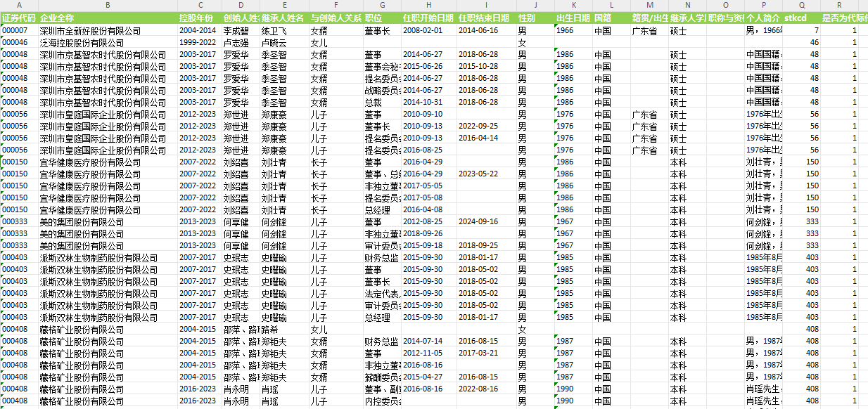Screen dimensions: 868x409
Task: Select start date cell 2015-04-27
Action: click(429, 377)
